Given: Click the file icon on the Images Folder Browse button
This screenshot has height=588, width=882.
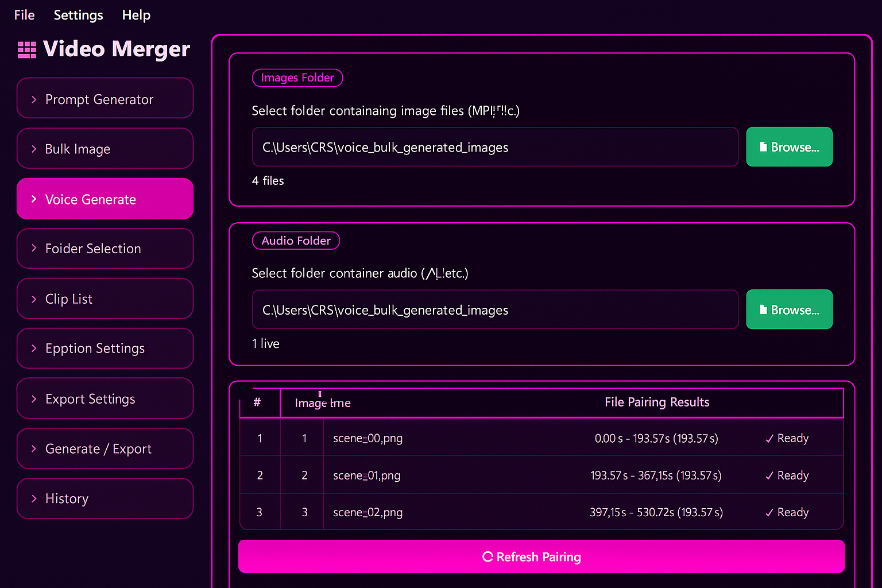Looking at the screenshot, I should click(763, 147).
